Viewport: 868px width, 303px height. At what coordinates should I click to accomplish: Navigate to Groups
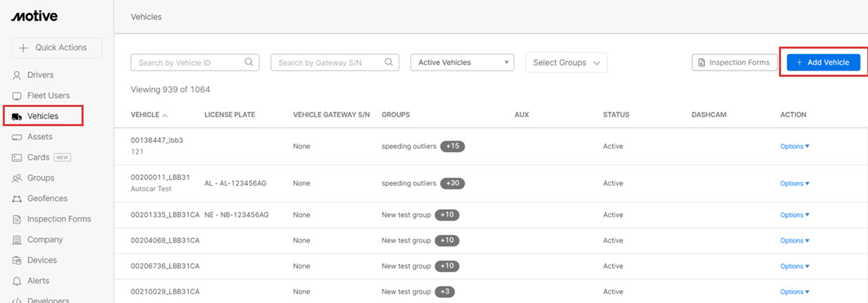click(x=41, y=178)
